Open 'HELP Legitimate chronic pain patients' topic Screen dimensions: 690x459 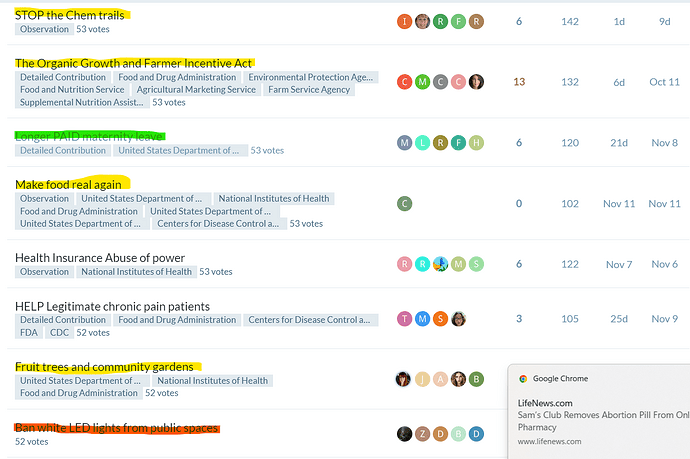[112, 306]
